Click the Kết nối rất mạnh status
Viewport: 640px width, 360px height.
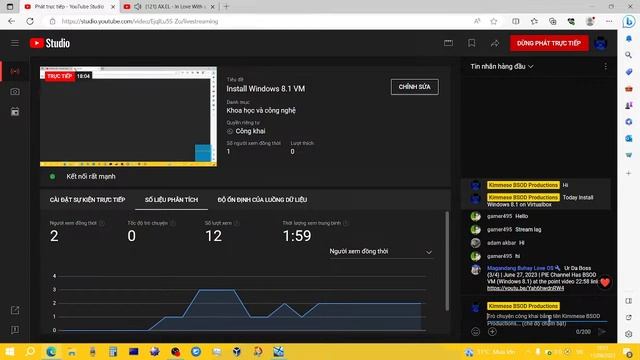(x=91, y=176)
